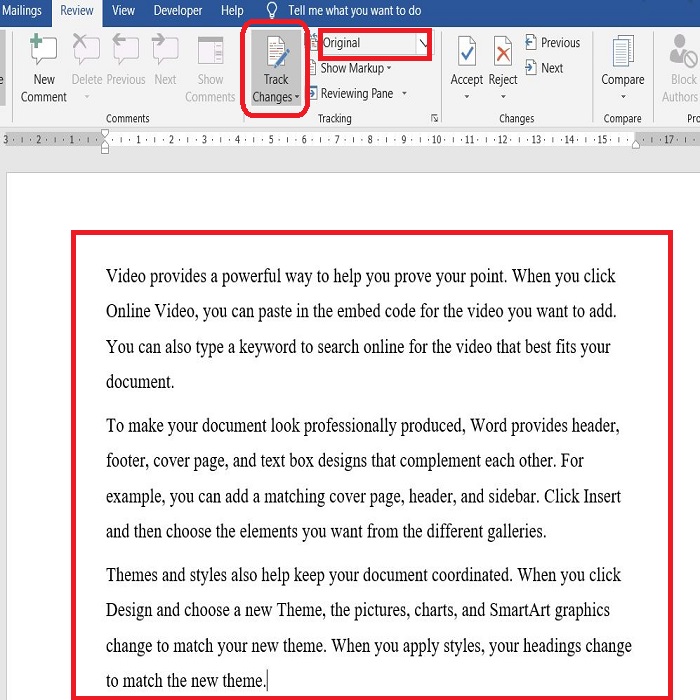Click the Tell me lightbulb icon
The image size is (700, 700).
(271, 10)
